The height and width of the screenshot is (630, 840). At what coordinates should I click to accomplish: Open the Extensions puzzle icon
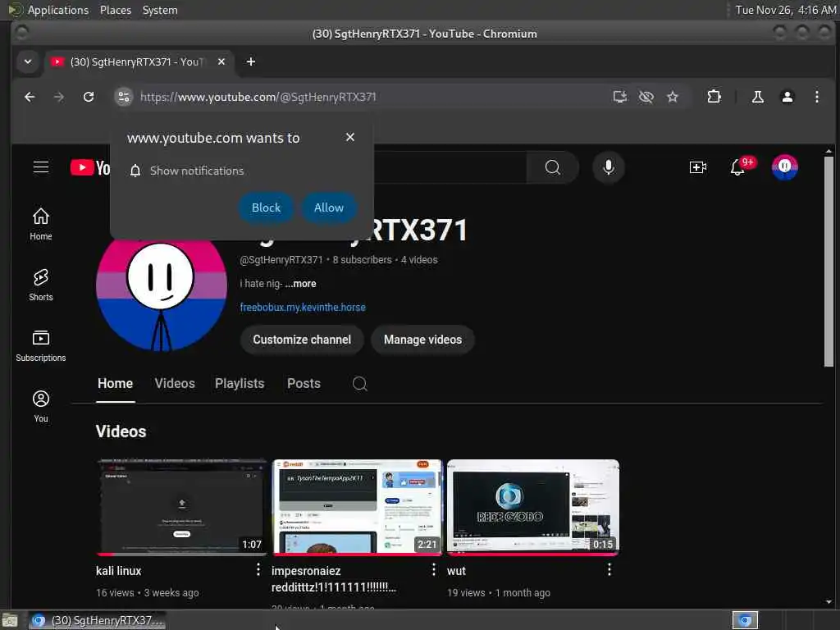(714, 97)
